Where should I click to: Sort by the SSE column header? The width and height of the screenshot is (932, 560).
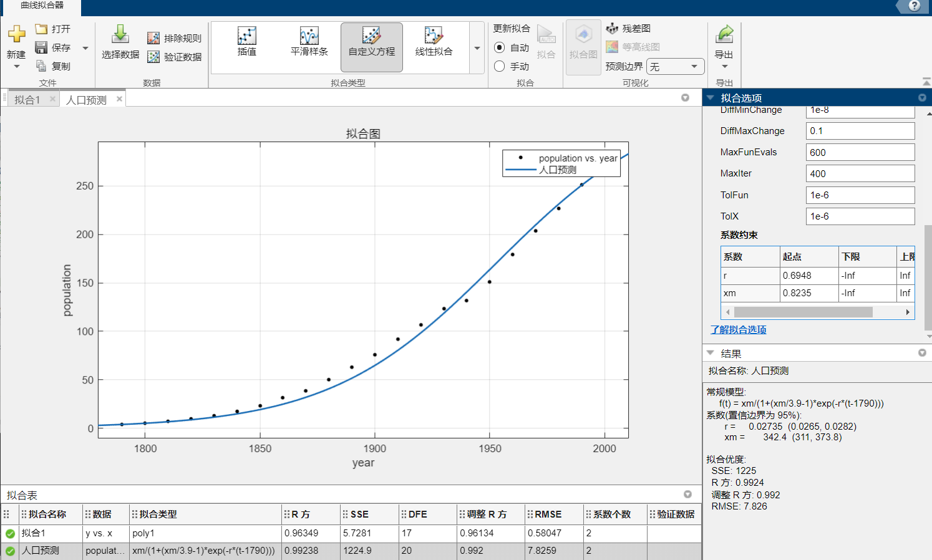[x=369, y=514]
